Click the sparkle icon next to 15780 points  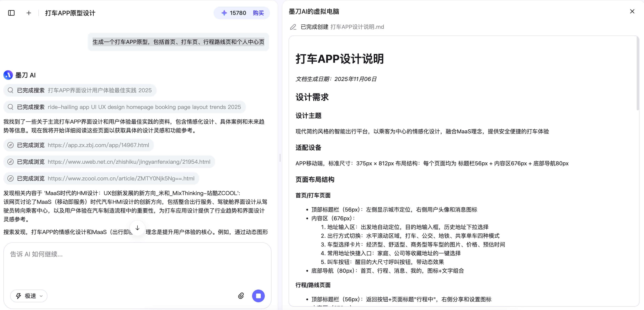pos(224,13)
